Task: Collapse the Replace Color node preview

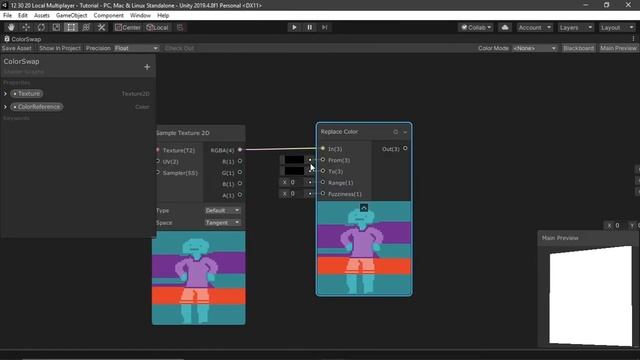Action: 364,208
